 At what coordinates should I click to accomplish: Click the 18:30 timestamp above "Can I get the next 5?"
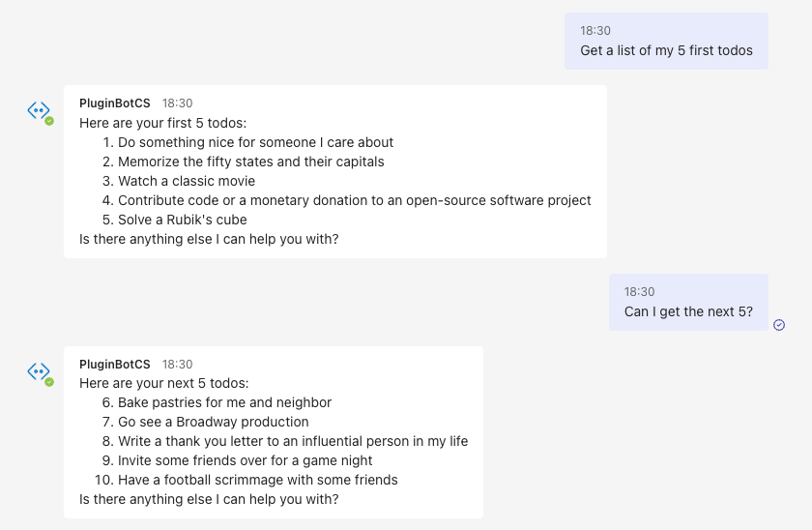[639, 292]
